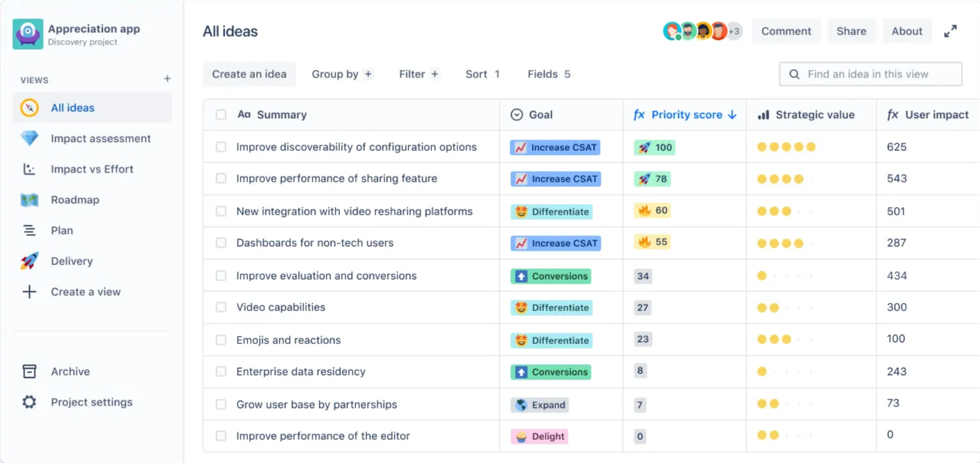The height and width of the screenshot is (463, 980).
Task: Click the fullscreen expand arrows icon
Action: point(950,31)
